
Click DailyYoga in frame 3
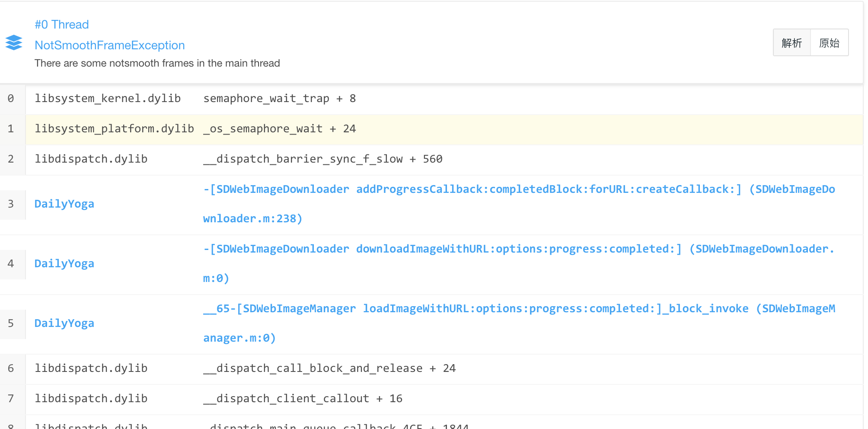coord(64,204)
